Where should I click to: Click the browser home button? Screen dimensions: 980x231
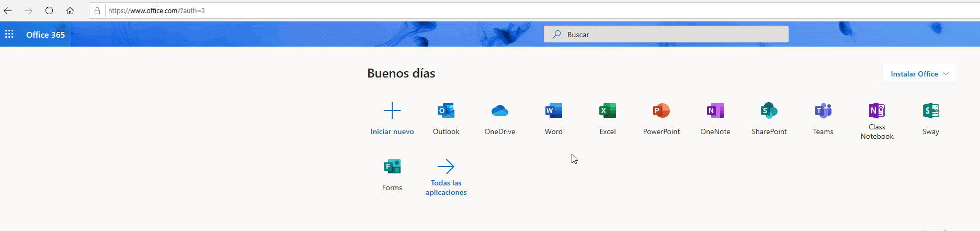[70, 10]
